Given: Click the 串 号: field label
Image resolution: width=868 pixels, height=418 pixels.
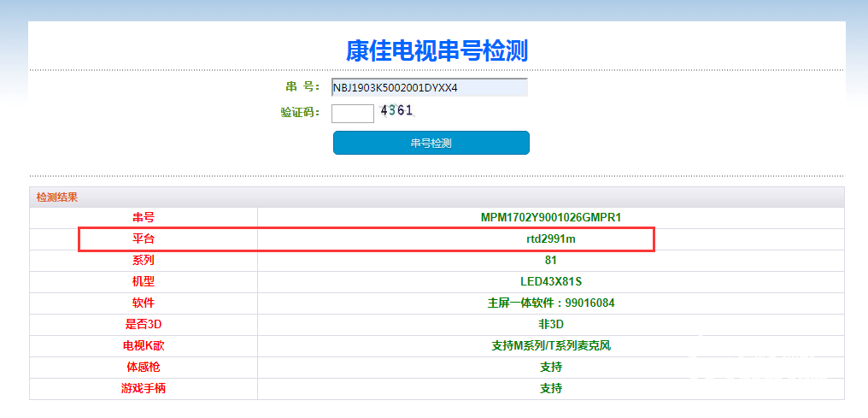Looking at the screenshot, I should [x=302, y=87].
